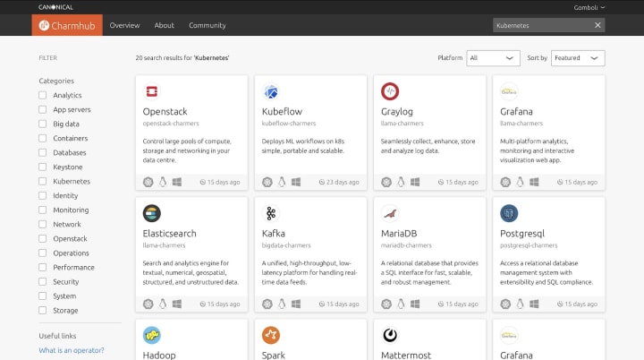Click Kubernetes platform icon on Openstack card
This screenshot has width=644, height=360.
[148, 182]
